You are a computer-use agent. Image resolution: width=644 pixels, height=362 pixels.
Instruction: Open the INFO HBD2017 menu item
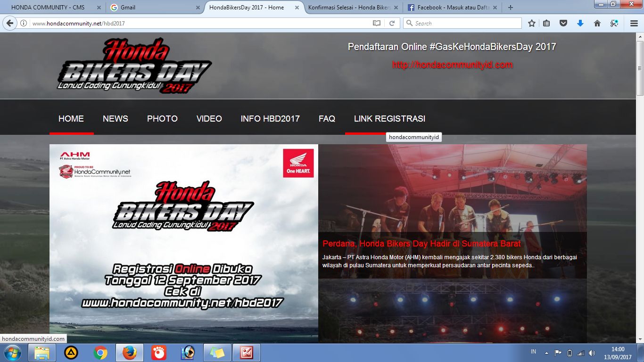[x=270, y=119]
